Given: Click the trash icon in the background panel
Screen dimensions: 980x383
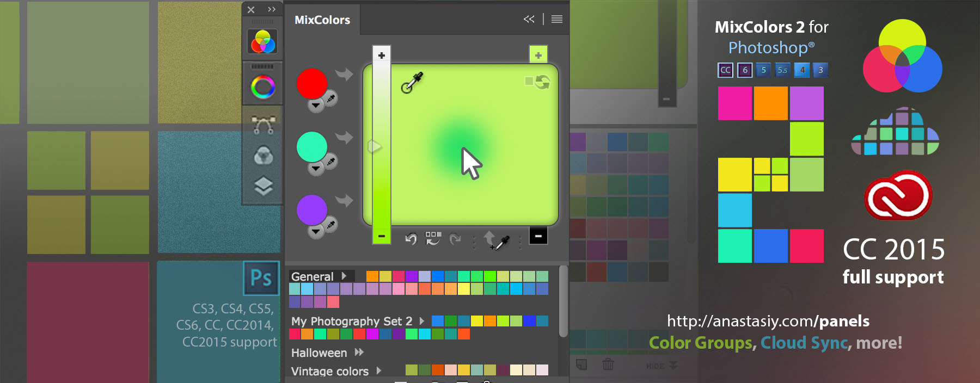Looking at the screenshot, I should click(608, 365).
